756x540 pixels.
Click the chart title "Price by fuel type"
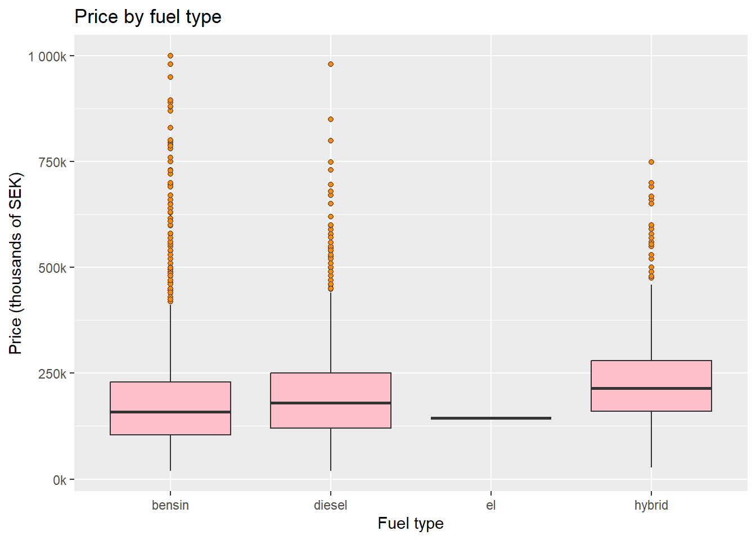[148, 17]
